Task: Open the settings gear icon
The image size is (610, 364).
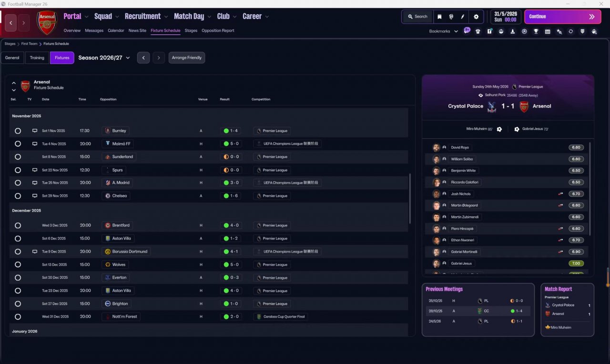Action: point(476,17)
